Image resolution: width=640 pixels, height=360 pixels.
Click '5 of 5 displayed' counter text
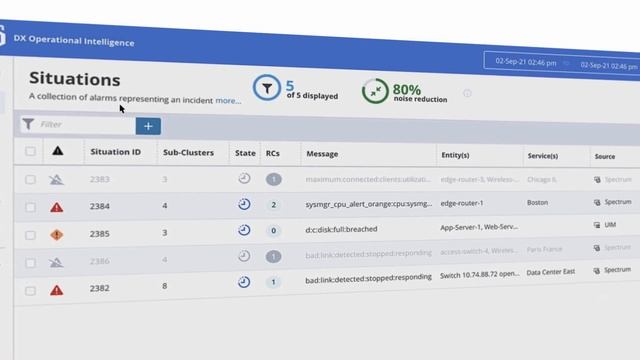312,90
